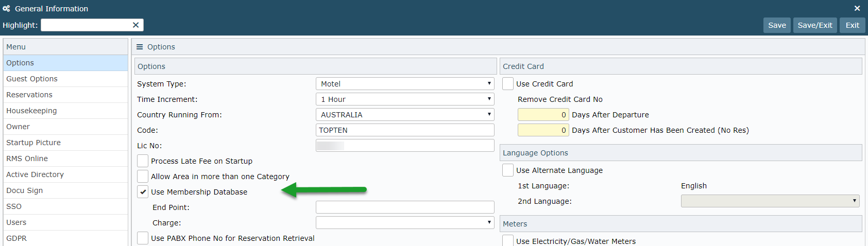Close the General Information window
The height and width of the screenshot is (246, 868).
857,8
